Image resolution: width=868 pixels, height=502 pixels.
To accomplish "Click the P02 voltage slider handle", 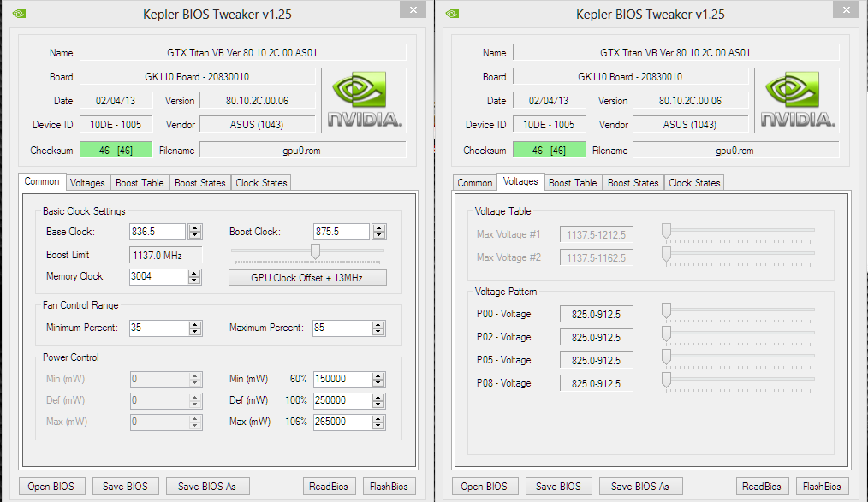I will pyautogui.click(x=667, y=334).
